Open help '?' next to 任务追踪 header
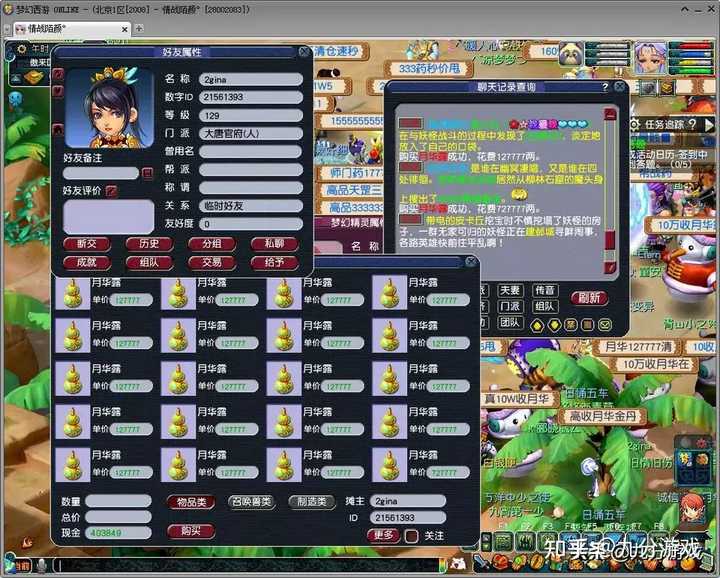 point(693,124)
